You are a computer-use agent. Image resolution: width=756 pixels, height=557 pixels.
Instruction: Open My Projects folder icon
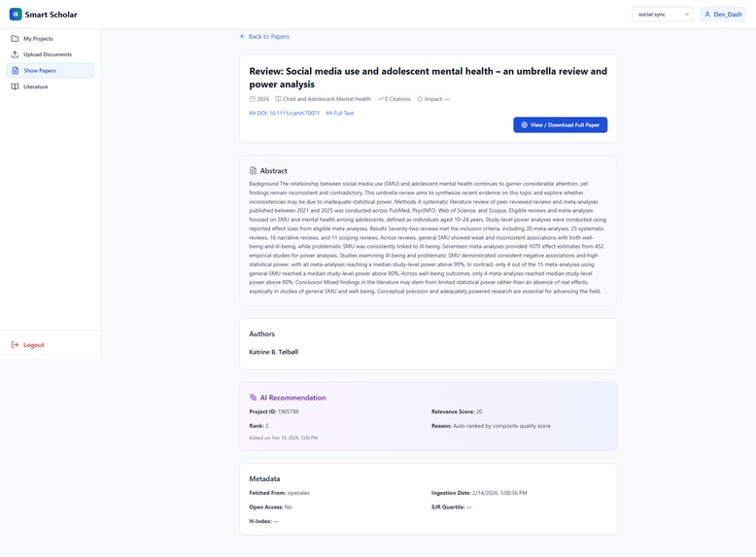tap(15, 39)
